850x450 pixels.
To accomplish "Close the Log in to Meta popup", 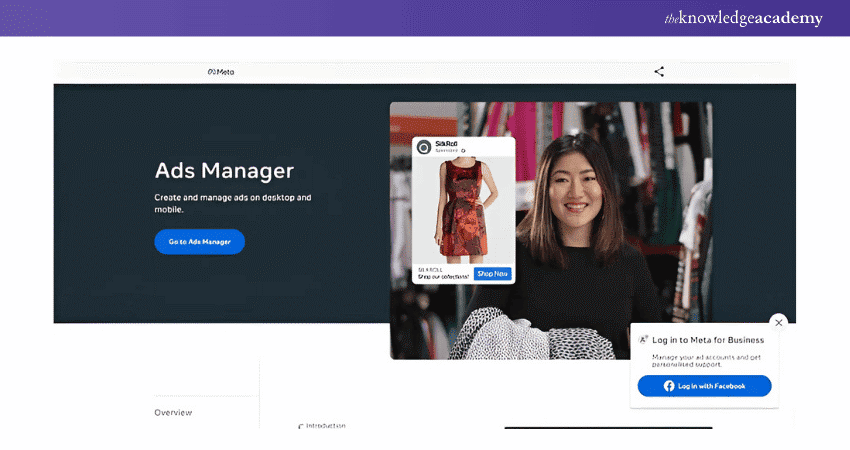I will [x=779, y=323].
